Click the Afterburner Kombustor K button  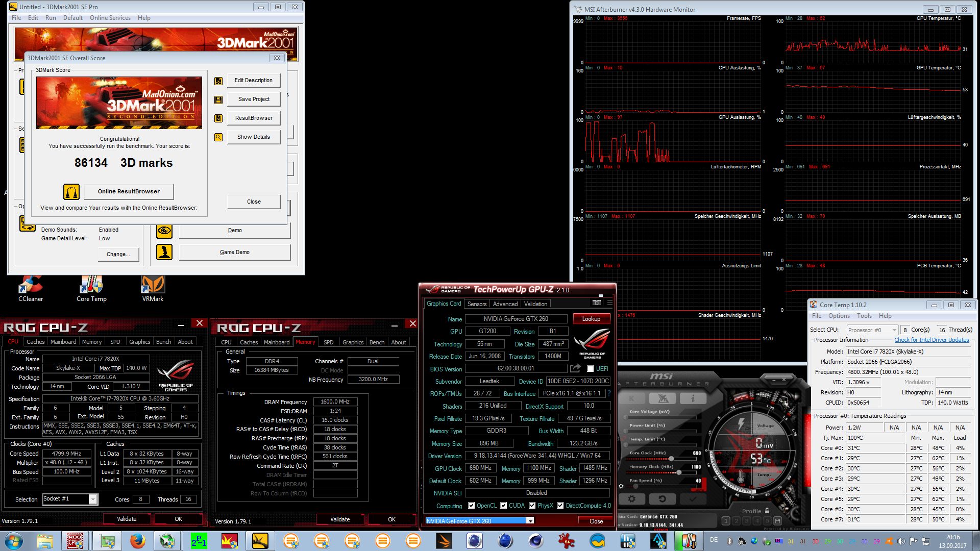[x=632, y=398]
